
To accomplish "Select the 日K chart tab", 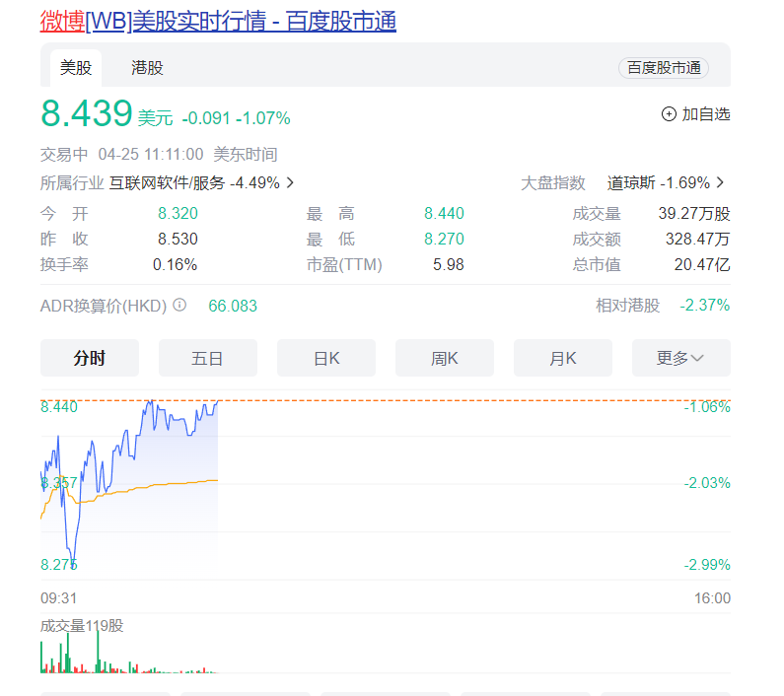I will click(326, 358).
